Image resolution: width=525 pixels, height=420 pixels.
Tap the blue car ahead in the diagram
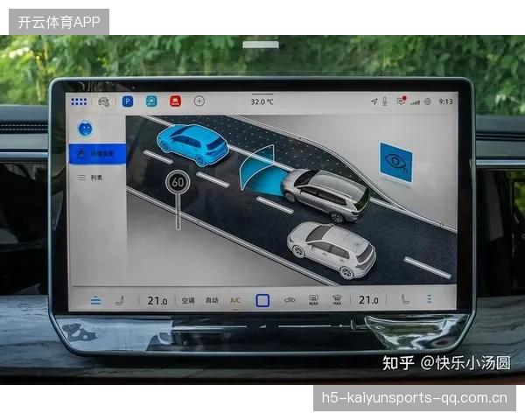193,144
